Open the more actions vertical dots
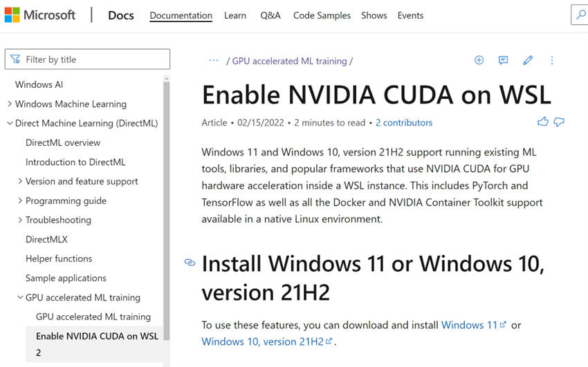The height and width of the screenshot is (367, 588). pos(552,60)
